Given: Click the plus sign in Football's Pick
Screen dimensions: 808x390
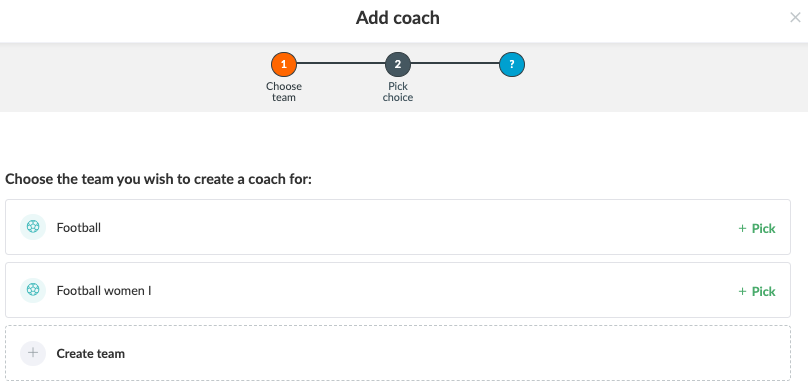Looking at the screenshot, I should pos(742,228).
